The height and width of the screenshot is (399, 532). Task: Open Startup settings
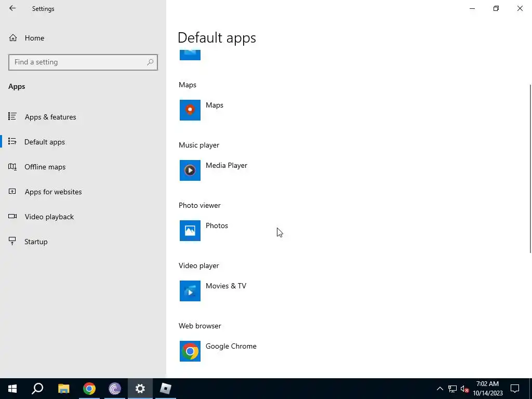(83, 242)
